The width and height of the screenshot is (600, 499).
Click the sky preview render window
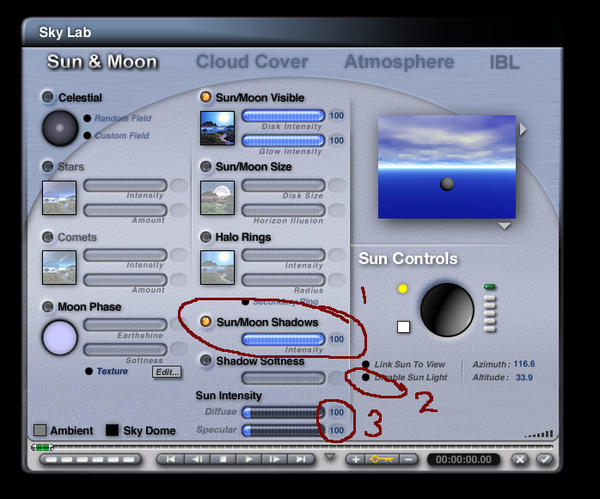click(447, 167)
